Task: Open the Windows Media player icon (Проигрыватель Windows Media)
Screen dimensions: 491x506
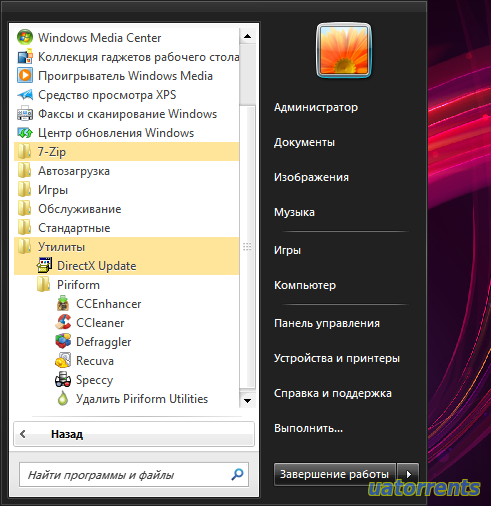Action: tap(25, 75)
